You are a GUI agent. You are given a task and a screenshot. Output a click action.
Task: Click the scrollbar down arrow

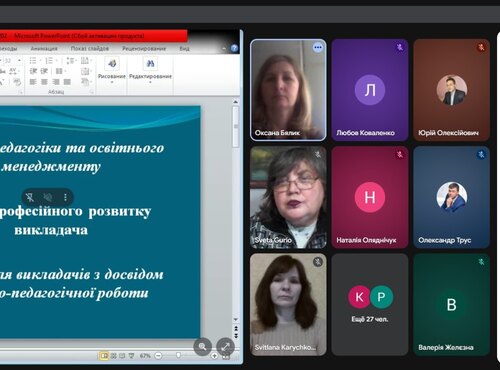(236, 320)
